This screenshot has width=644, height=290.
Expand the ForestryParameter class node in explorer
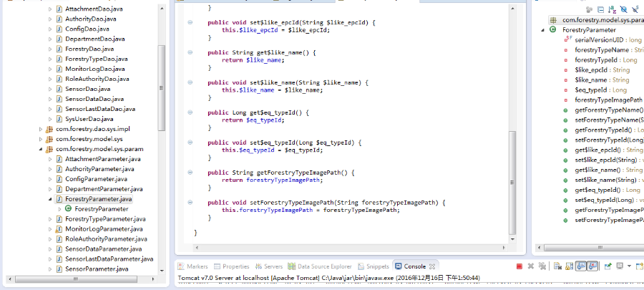click(x=60, y=209)
